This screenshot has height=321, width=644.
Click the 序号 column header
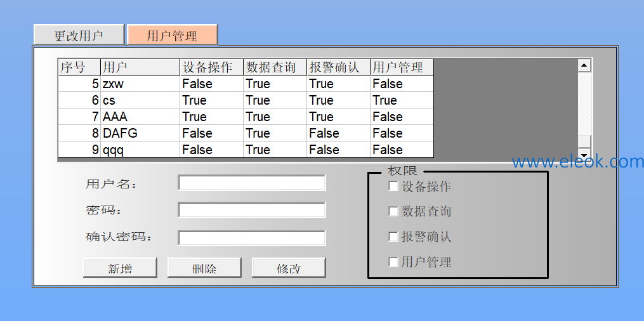click(x=79, y=67)
